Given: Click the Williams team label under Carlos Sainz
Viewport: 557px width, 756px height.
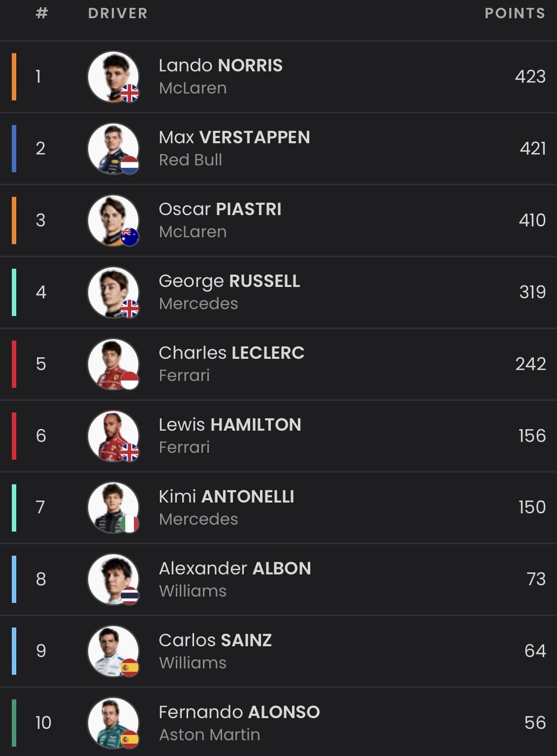Looking at the screenshot, I should pyautogui.click(x=193, y=663).
